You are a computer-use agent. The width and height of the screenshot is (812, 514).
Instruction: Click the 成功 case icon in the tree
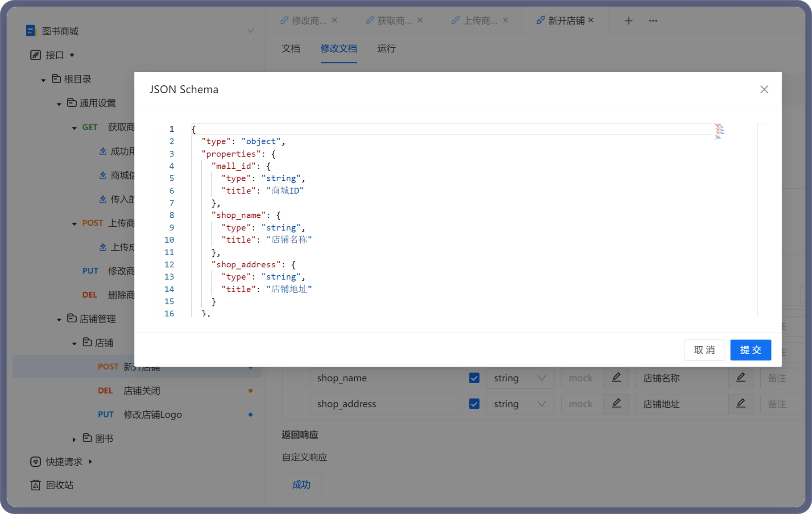click(103, 151)
